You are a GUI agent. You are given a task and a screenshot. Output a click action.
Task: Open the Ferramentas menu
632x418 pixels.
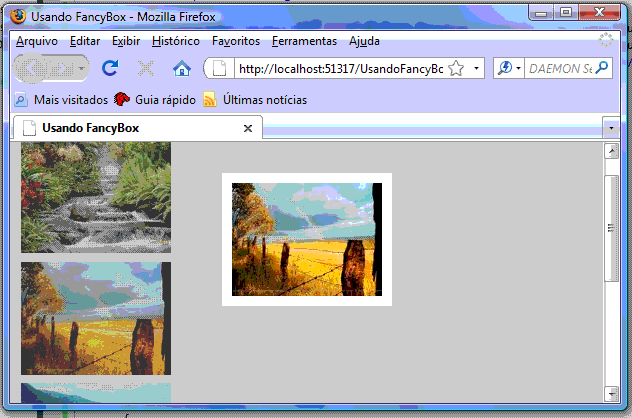[304, 41]
